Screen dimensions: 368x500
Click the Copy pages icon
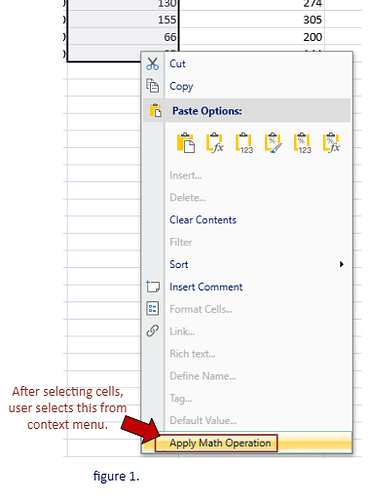153,86
